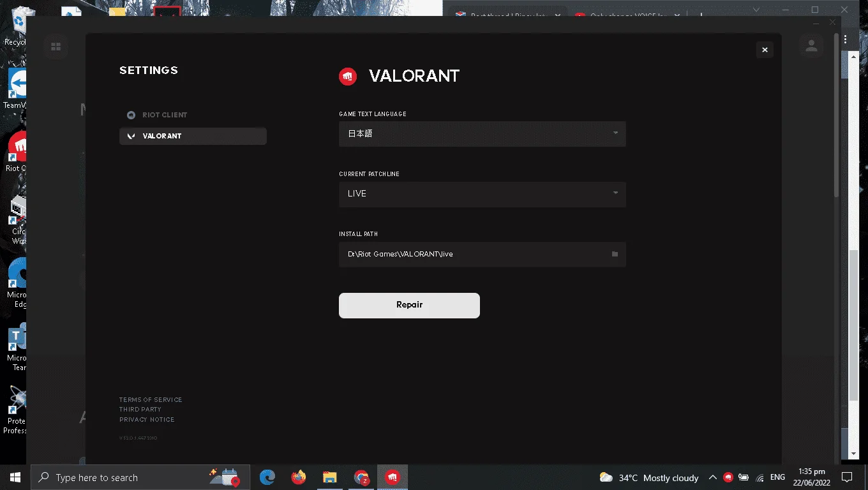Screen dimensions: 868x490
Task: Open the Circuit Wizard desktop shortcut
Action: [x=18, y=219]
